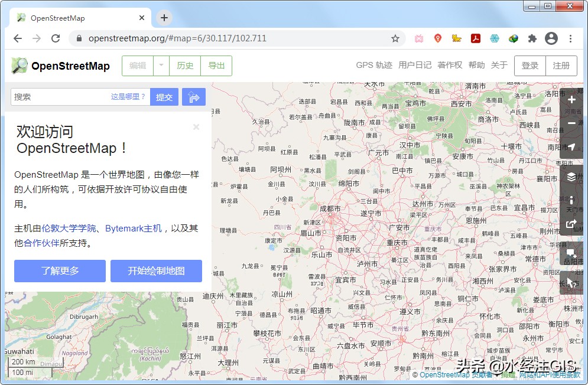Focus the 搜索 input field
This screenshot has height=385, width=588.
[80, 97]
